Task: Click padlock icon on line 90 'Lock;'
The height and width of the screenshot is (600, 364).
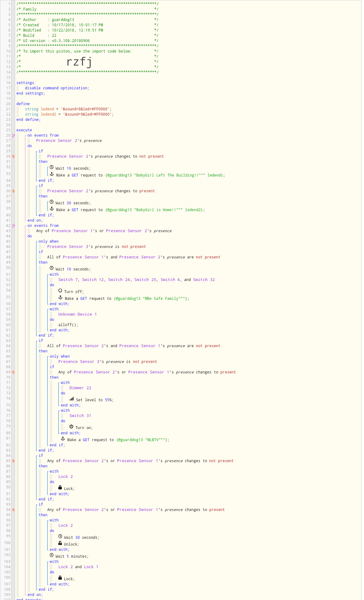Action: (x=60, y=487)
